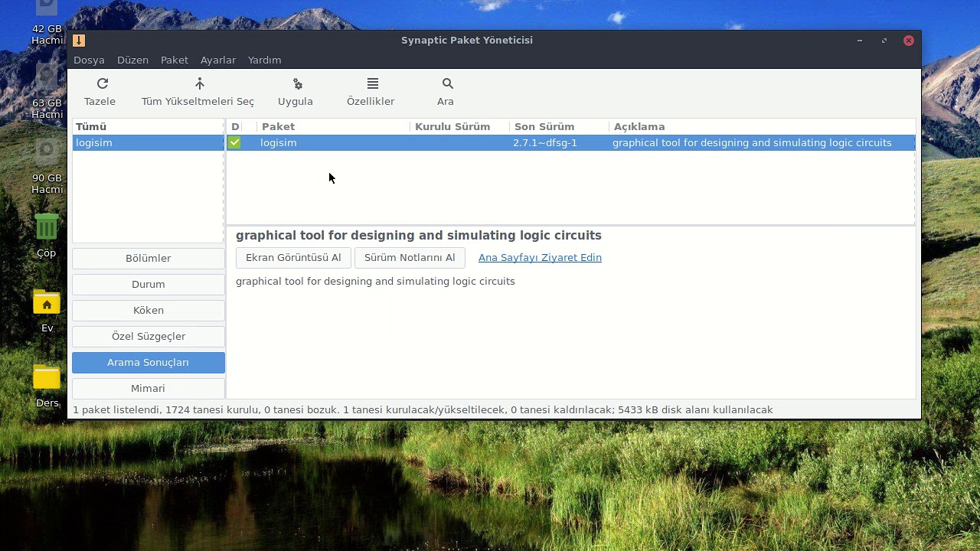Image resolution: width=980 pixels, height=551 pixels.
Task: Click the Ara search magnifier icon
Action: click(448, 83)
